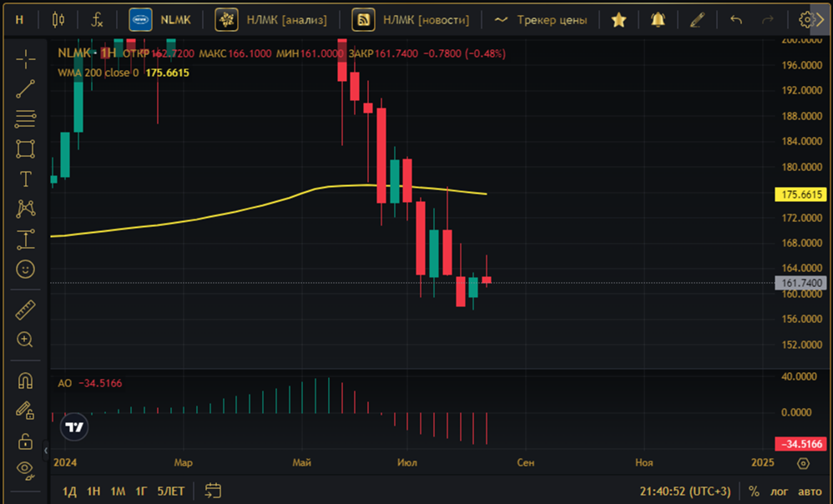Open НЛМК [новости] feed
The width and height of the screenshot is (833, 504).
pyautogui.click(x=411, y=20)
